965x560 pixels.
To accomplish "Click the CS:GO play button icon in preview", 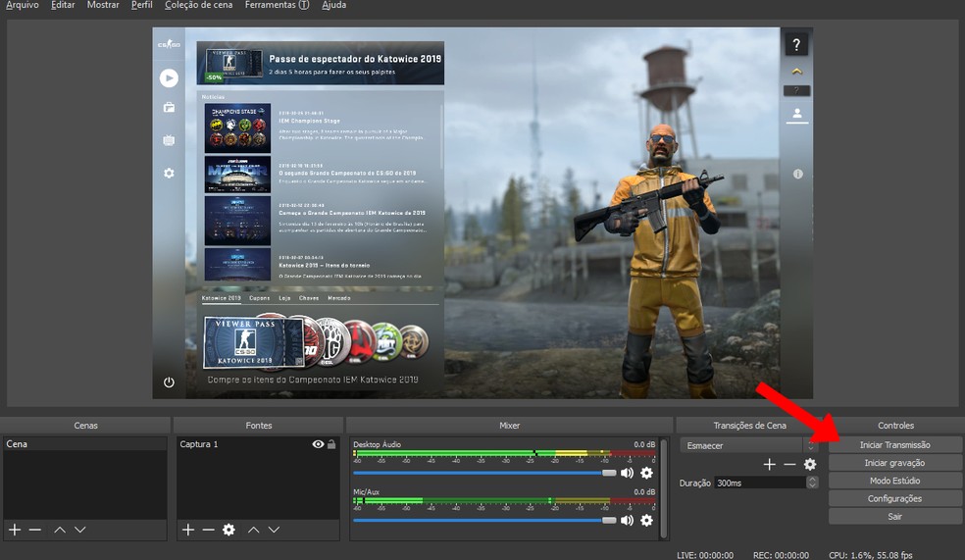I will (169, 78).
